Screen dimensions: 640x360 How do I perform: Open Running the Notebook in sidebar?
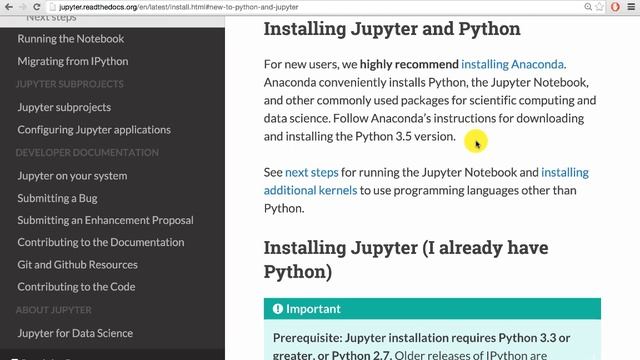click(71, 39)
